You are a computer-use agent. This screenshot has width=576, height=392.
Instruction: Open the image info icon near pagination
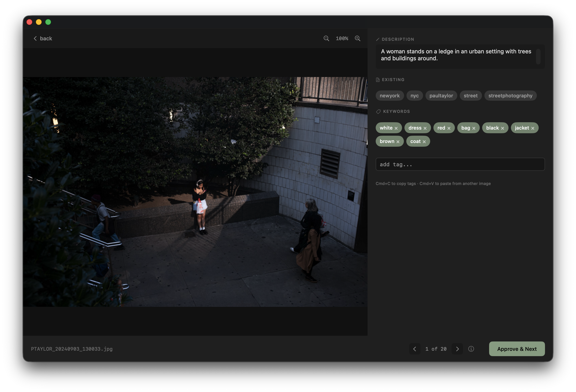[x=471, y=349]
